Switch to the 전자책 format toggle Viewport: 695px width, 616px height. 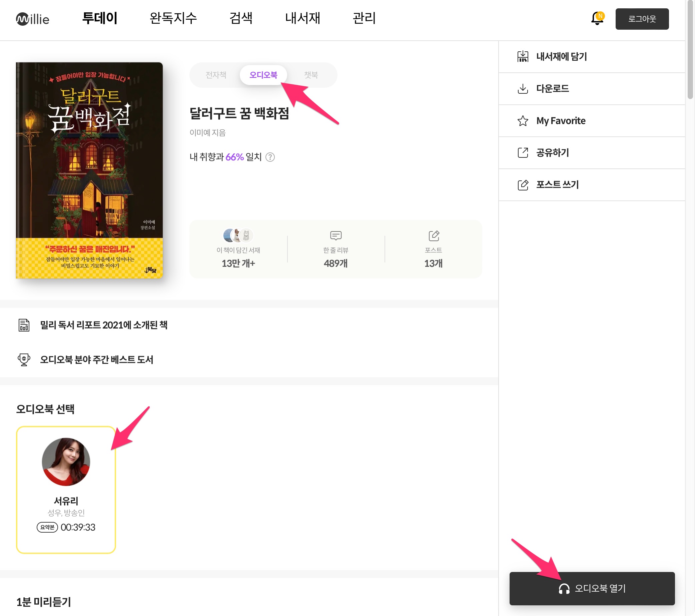215,75
